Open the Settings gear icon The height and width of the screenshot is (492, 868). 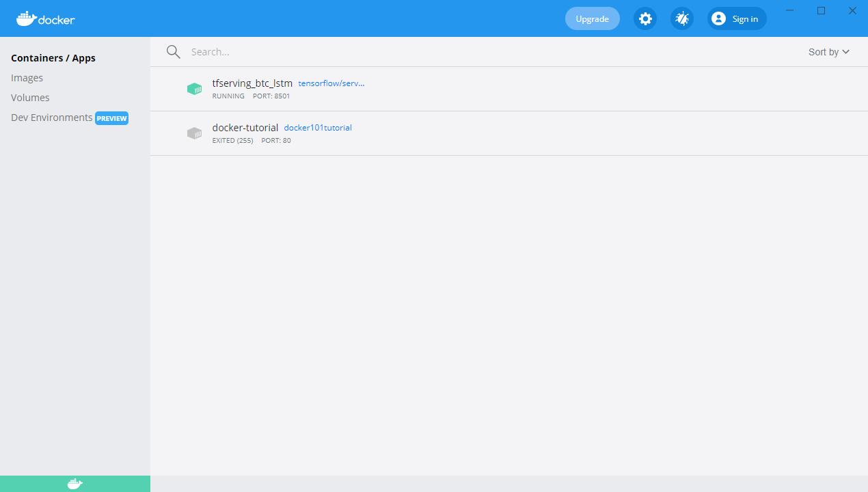(x=645, y=18)
